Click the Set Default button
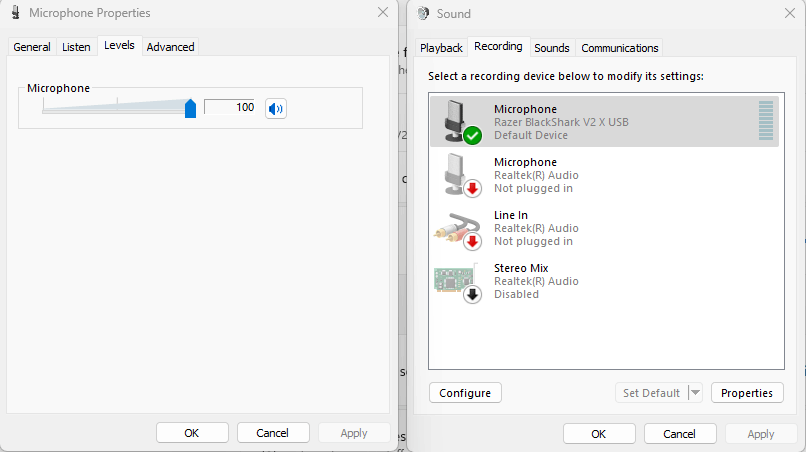806x452 pixels. (x=651, y=393)
